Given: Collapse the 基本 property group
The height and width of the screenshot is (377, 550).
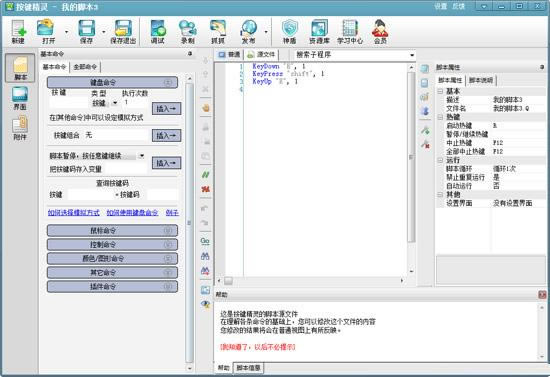Looking at the screenshot, I should tap(440, 91).
